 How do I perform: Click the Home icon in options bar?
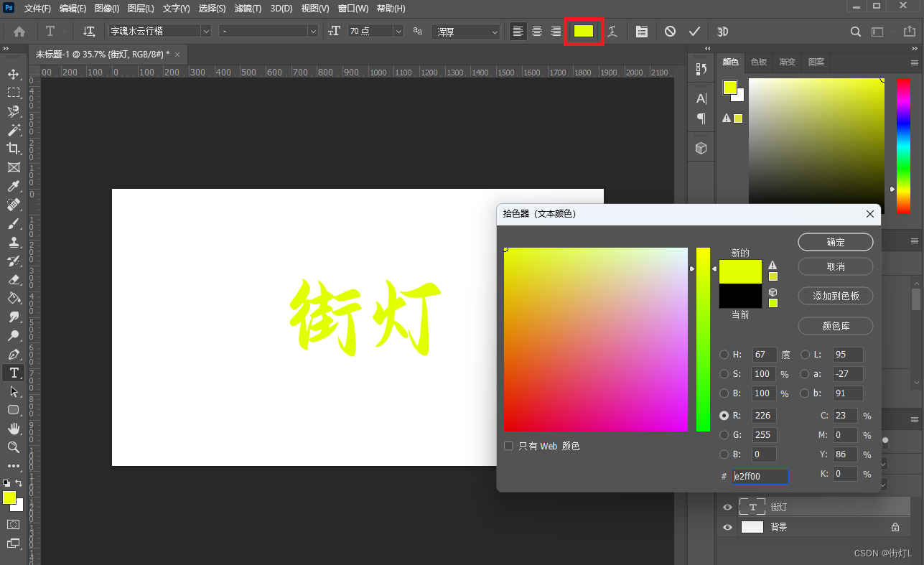[19, 32]
